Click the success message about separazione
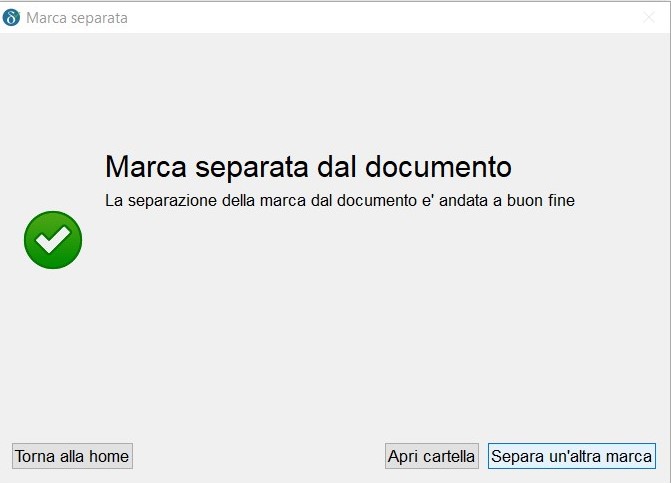Viewport: 671px width, 483px height. [339, 201]
